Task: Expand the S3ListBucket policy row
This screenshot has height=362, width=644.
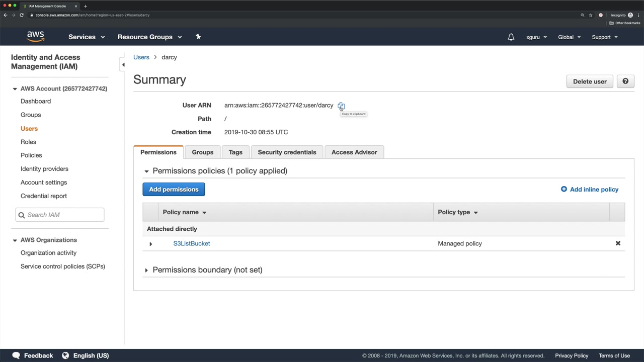Action: click(150, 244)
